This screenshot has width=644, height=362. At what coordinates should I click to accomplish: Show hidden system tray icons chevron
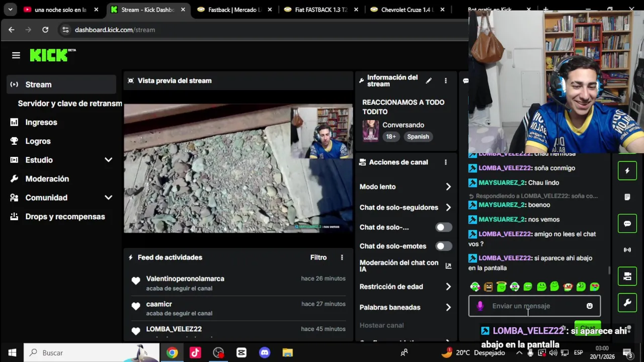click(519, 352)
